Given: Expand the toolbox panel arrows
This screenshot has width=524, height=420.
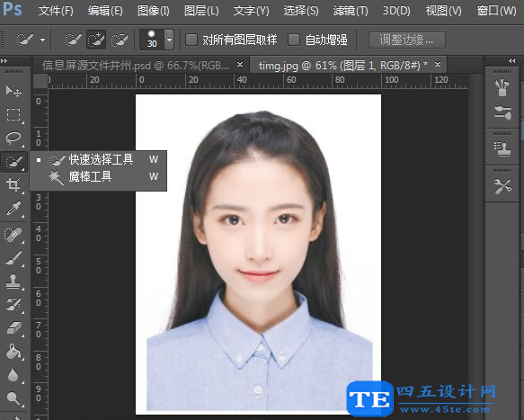Looking at the screenshot, I should (x=4, y=61).
